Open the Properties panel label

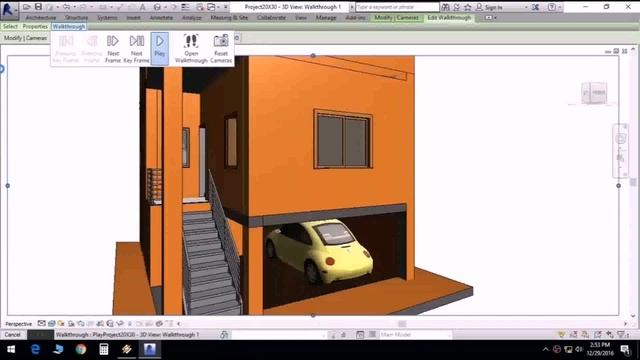click(x=35, y=26)
